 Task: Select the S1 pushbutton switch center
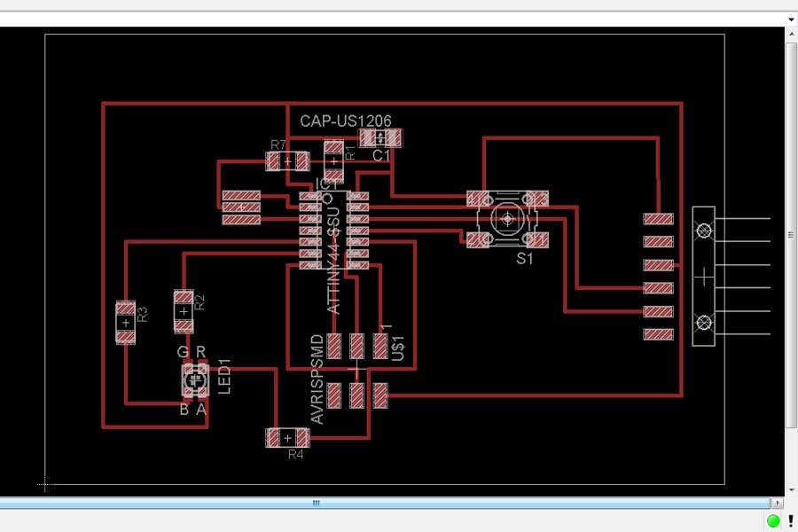[x=507, y=219]
